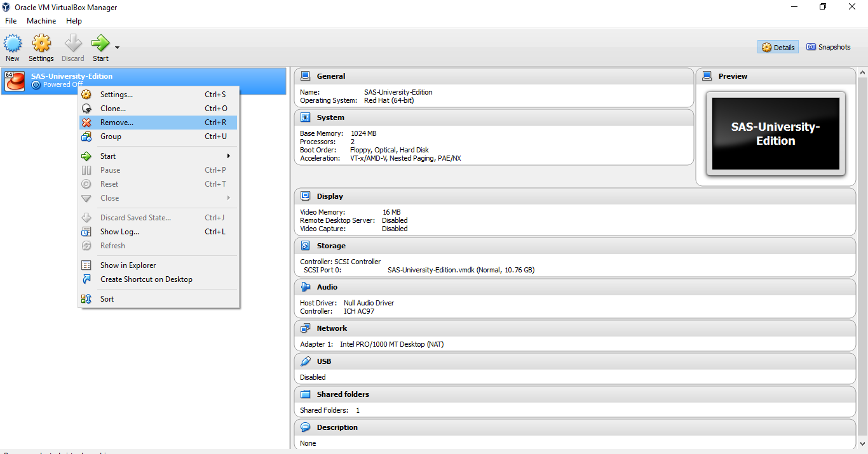Image resolution: width=868 pixels, height=454 pixels.
Task: Click the Preview section header
Action: tap(733, 76)
